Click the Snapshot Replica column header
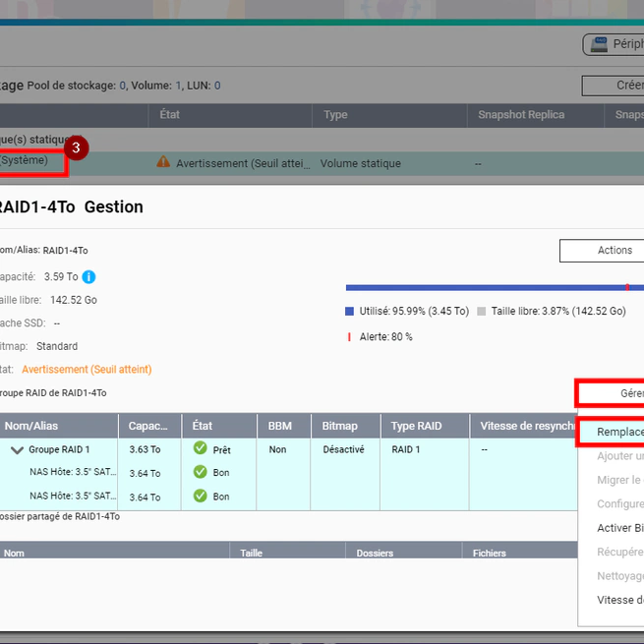Image resolution: width=644 pixels, height=644 pixels. click(x=536, y=115)
